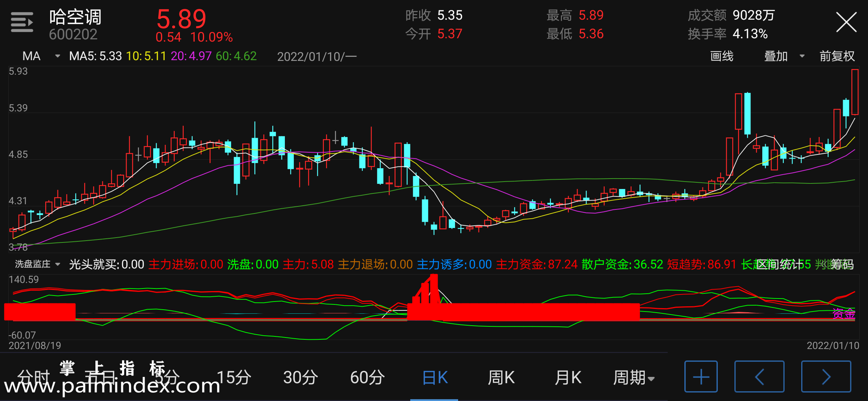Click the 光头就买: 0.00 readout
The width and height of the screenshot is (868, 401).
(x=107, y=264)
